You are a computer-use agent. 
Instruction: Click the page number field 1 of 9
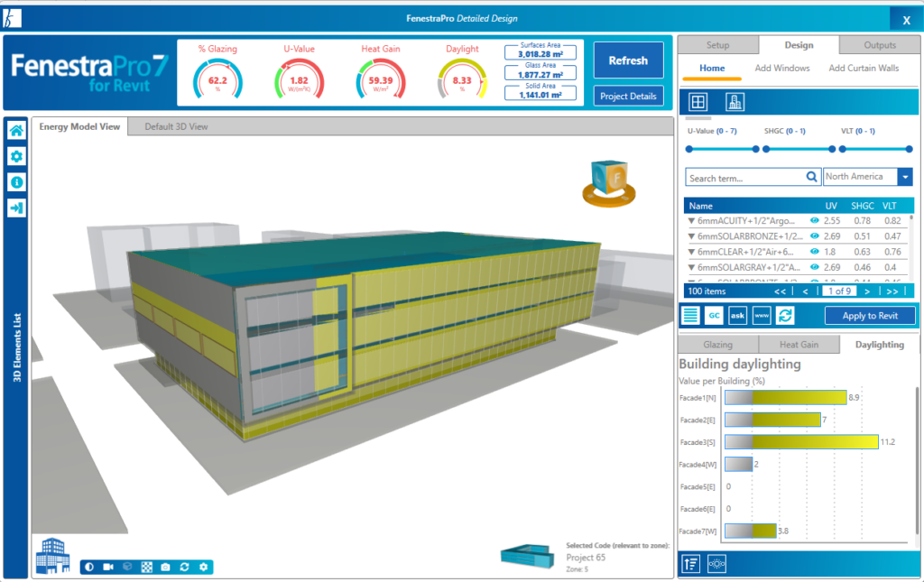tap(839, 291)
